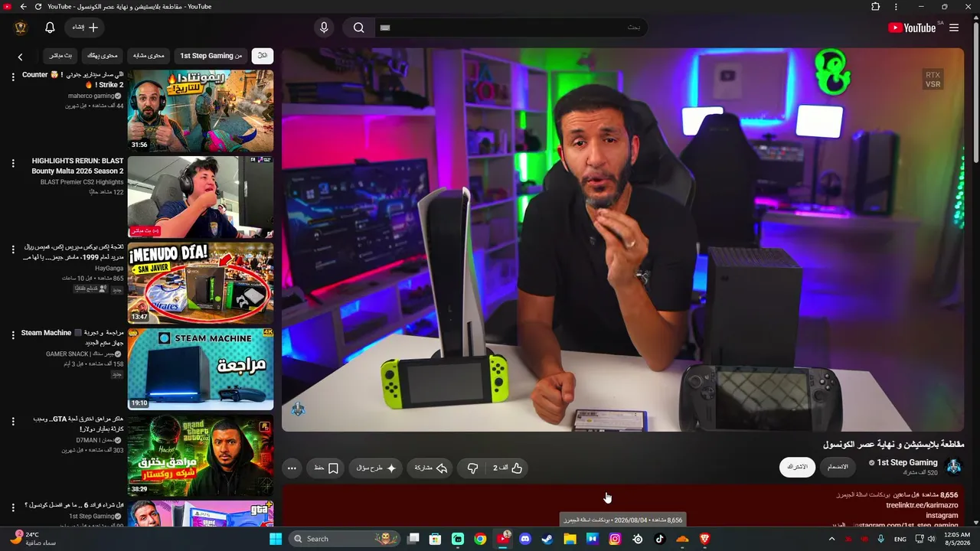Open 'HIGHLIGHTS RERUN: BLAST Bounty Malta' title
980x551 pixels.
[77, 166]
